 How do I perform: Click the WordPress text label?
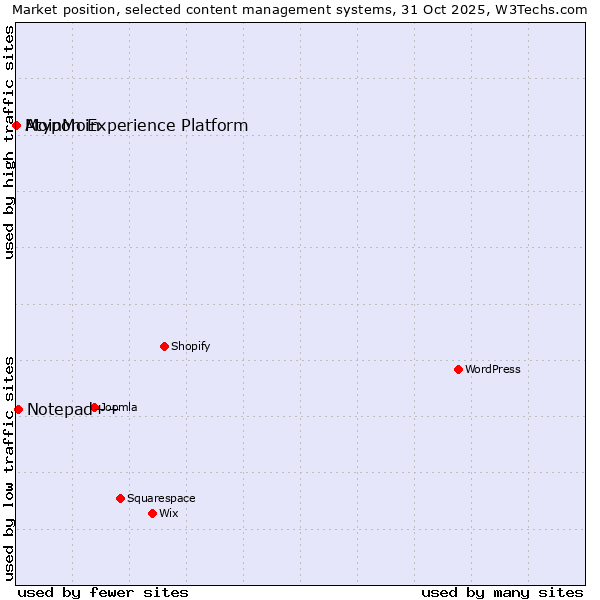click(x=492, y=369)
